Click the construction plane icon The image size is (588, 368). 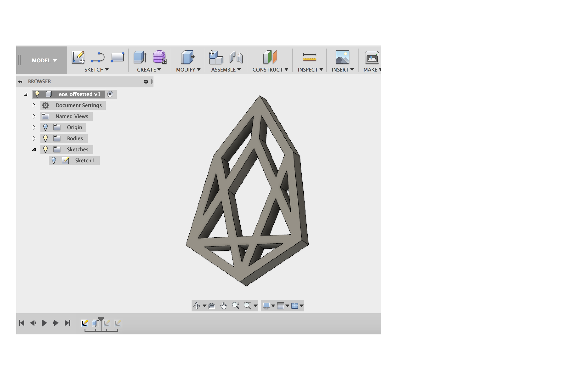pyautogui.click(x=270, y=57)
